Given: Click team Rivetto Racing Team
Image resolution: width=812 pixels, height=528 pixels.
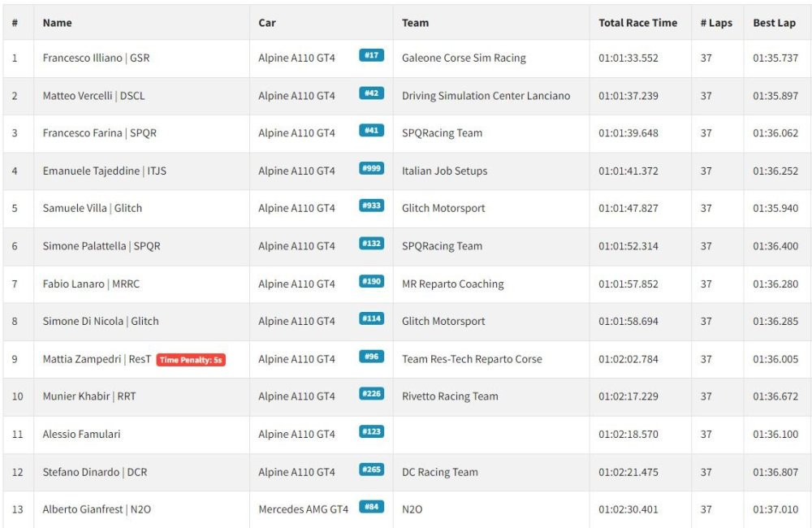Looking at the screenshot, I should coord(450,396).
